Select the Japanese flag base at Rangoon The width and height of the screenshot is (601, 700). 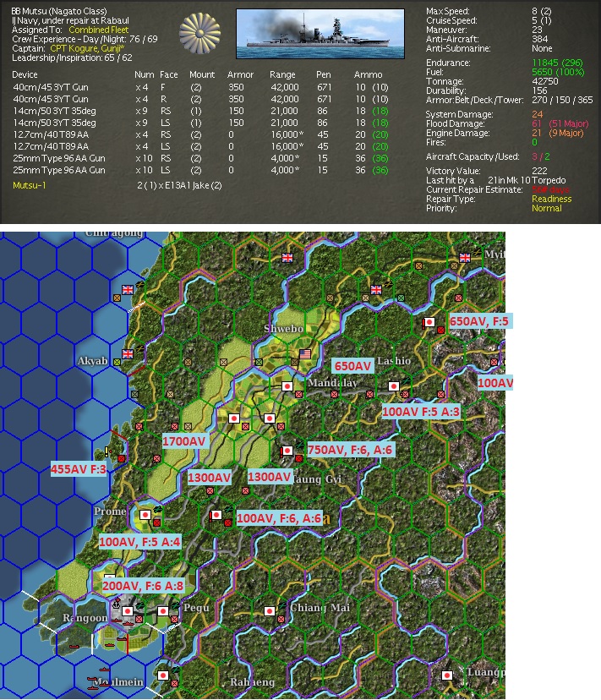point(128,611)
